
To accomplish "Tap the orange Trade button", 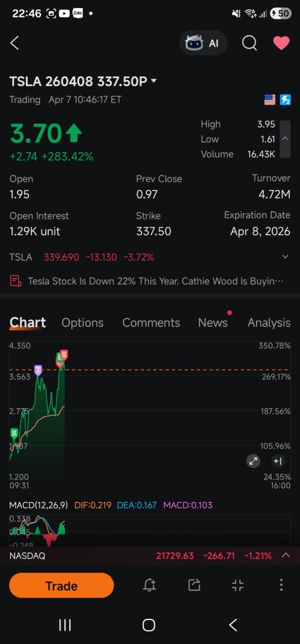I will [61, 586].
